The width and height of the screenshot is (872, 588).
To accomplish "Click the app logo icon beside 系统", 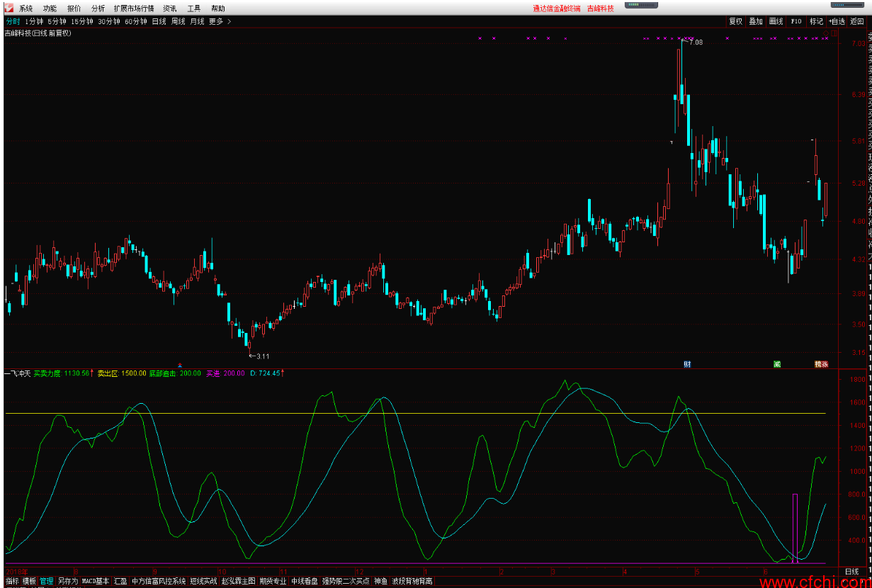I will tap(9, 9).
